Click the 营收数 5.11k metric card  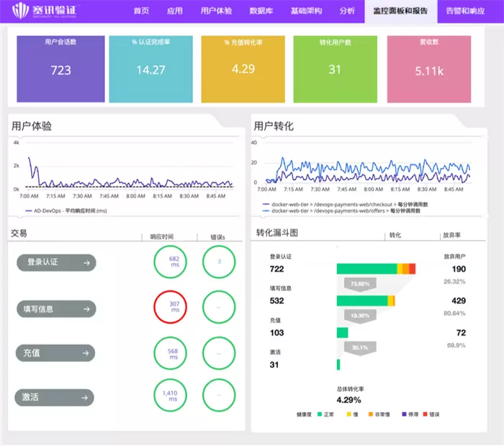point(429,69)
